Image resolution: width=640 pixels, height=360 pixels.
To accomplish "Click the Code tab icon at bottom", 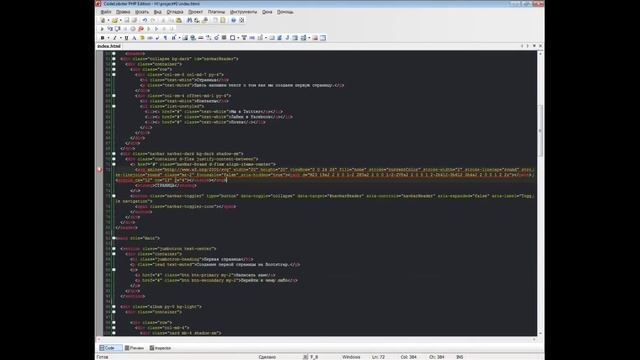I will (x=102, y=348).
